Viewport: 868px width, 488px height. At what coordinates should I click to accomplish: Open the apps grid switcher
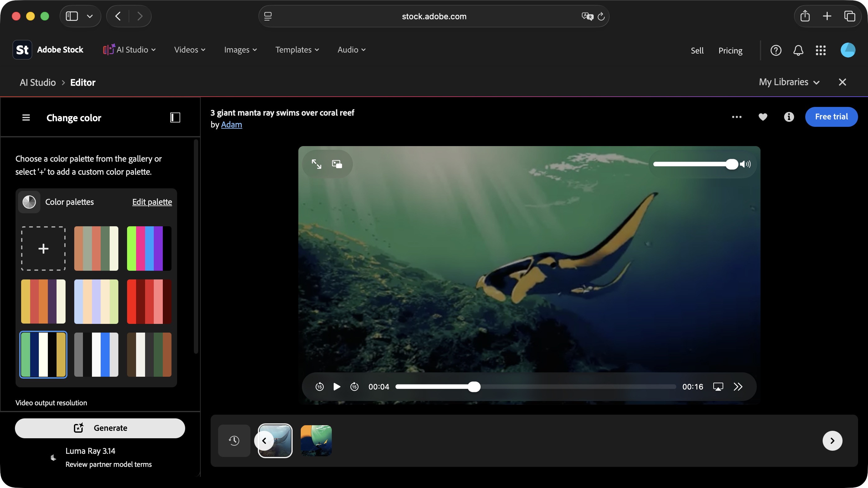coord(821,50)
